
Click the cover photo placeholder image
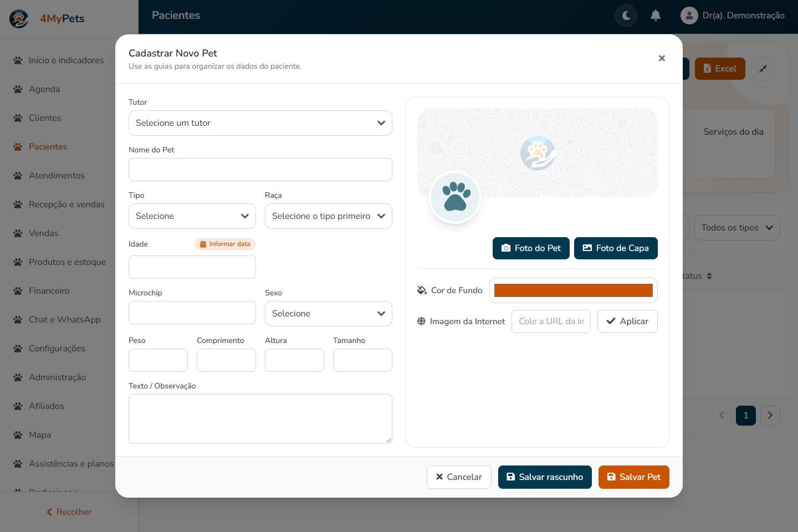tap(538, 153)
